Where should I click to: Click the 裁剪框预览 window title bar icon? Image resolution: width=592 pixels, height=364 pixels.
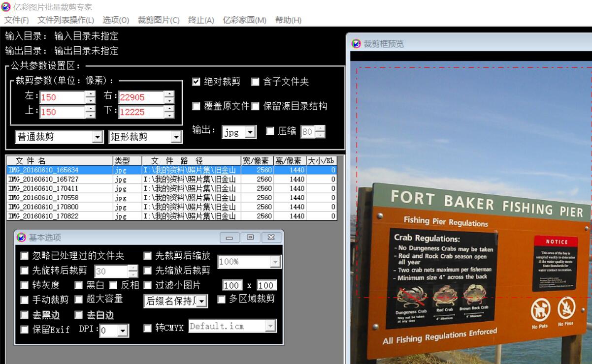(356, 44)
